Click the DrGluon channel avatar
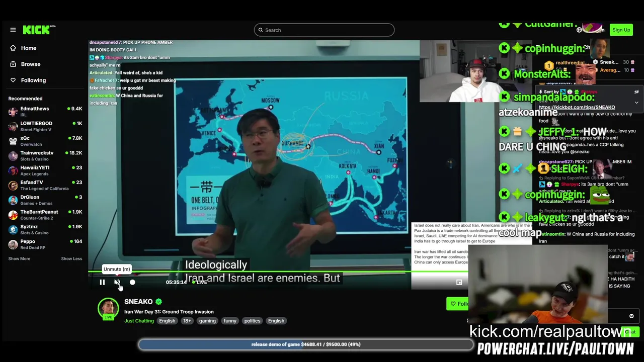Image resolution: width=644 pixels, height=362 pixels. pyautogui.click(x=13, y=200)
